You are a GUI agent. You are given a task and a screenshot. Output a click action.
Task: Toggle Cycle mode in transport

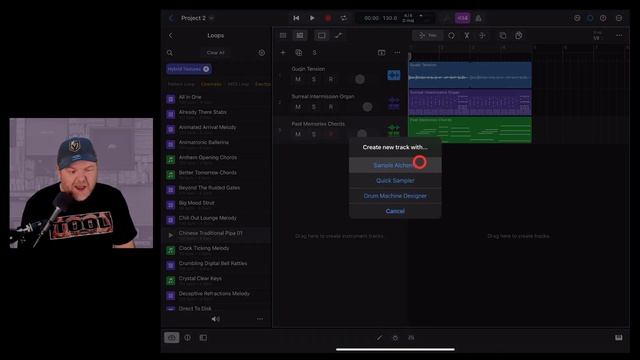pyautogui.click(x=344, y=18)
